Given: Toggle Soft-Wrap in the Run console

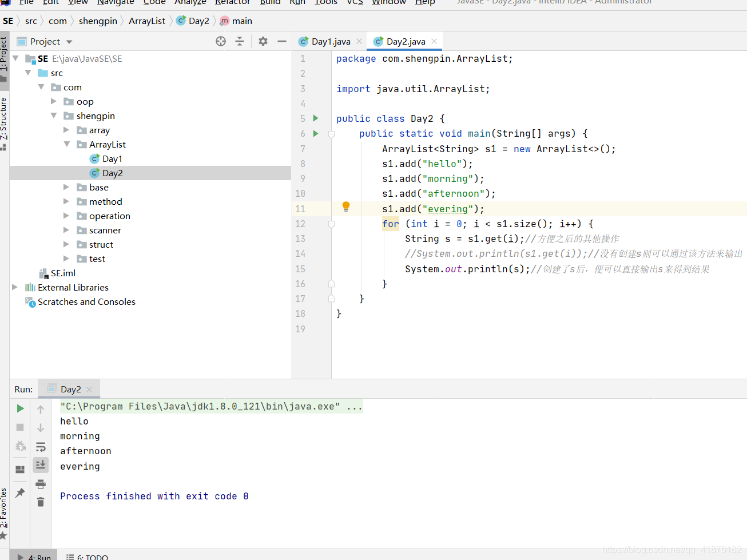Looking at the screenshot, I should (41, 447).
